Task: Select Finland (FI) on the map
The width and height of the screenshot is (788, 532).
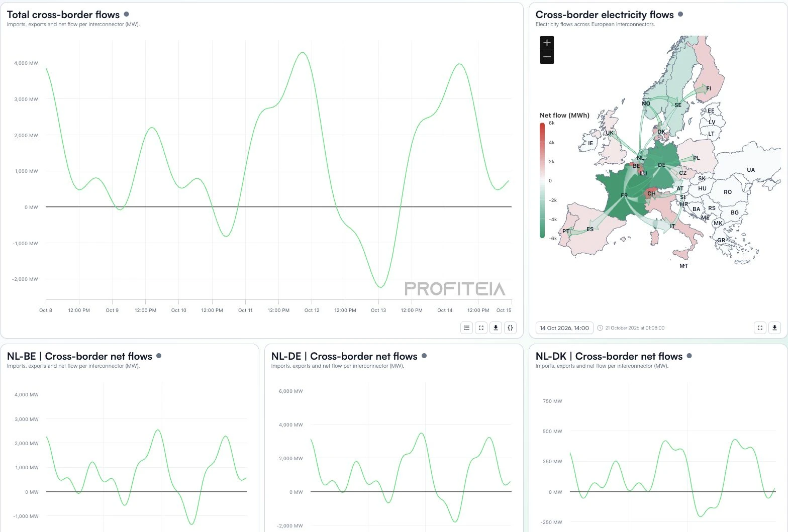Action: (x=709, y=88)
